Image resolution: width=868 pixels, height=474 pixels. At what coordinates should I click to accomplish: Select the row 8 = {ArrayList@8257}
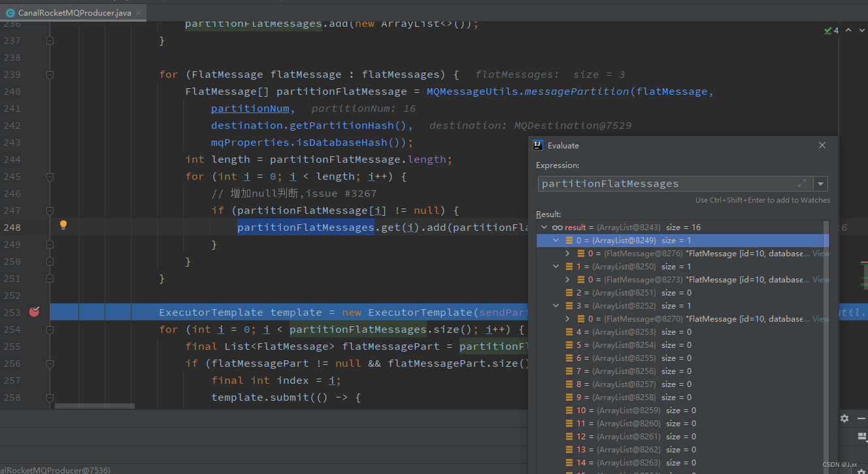(679, 384)
